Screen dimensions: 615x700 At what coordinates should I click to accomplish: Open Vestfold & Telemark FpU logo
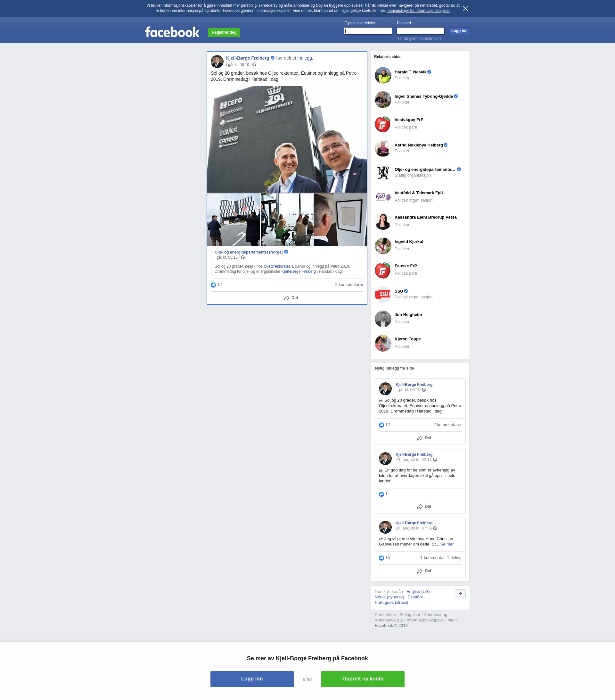click(x=383, y=197)
